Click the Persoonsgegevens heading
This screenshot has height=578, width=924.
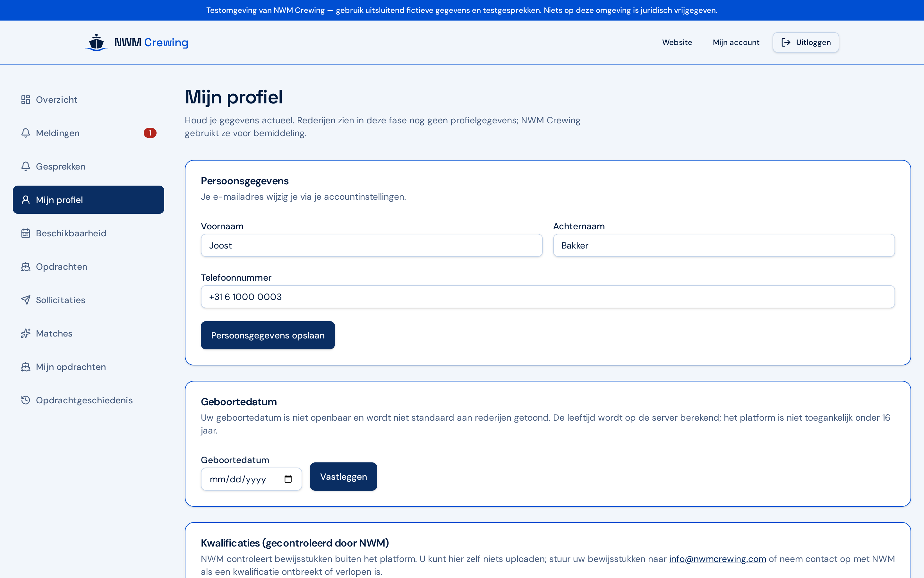click(245, 181)
